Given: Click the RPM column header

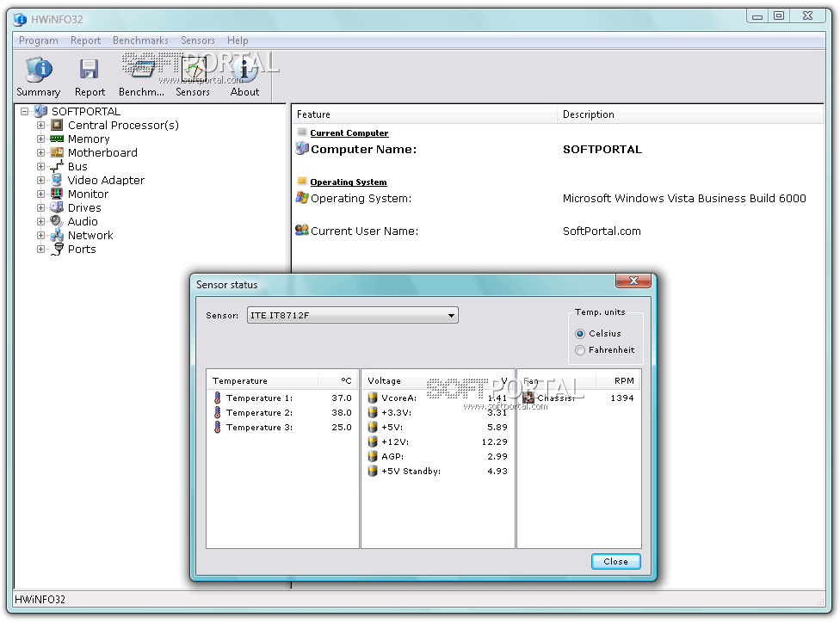Looking at the screenshot, I should pyautogui.click(x=618, y=381).
